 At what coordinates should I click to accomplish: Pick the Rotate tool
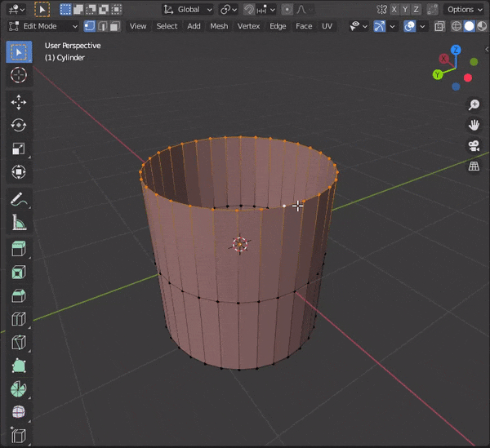click(19, 125)
